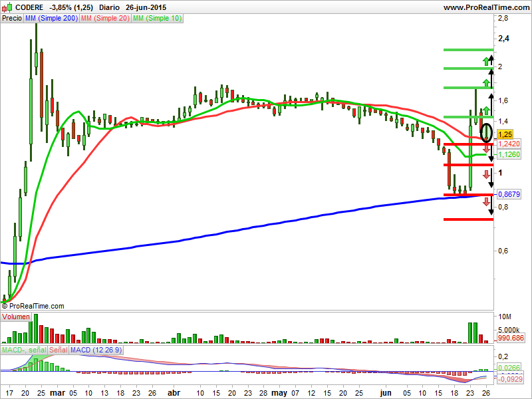Viewport: 532px width, 399px height.
Task: Click the 990.686 volume value label
Action: 509,338
